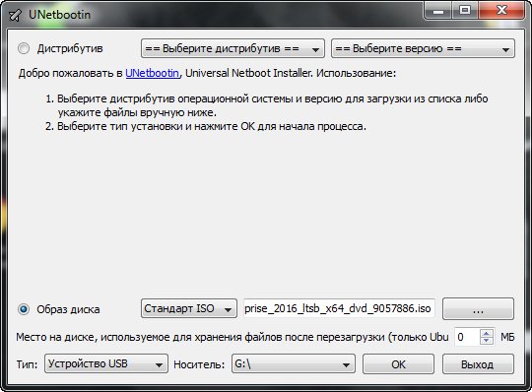Open the Носитель G:\ drive dropdown
532x392 pixels.
pyautogui.click(x=294, y=363)
